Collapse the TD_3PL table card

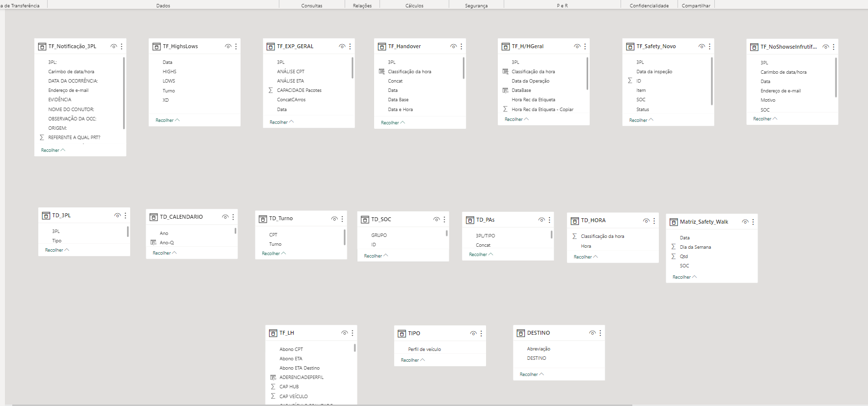[x=57, y=250]
